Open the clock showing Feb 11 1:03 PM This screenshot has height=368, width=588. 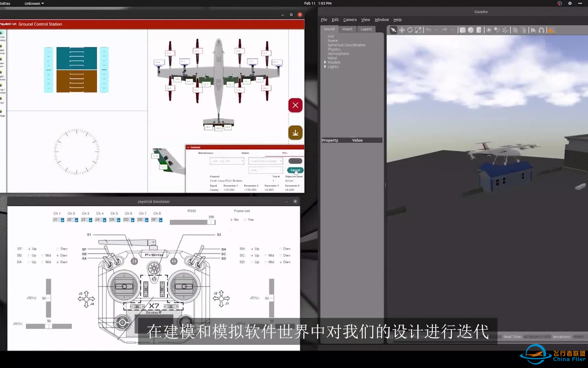coord(318,3)
